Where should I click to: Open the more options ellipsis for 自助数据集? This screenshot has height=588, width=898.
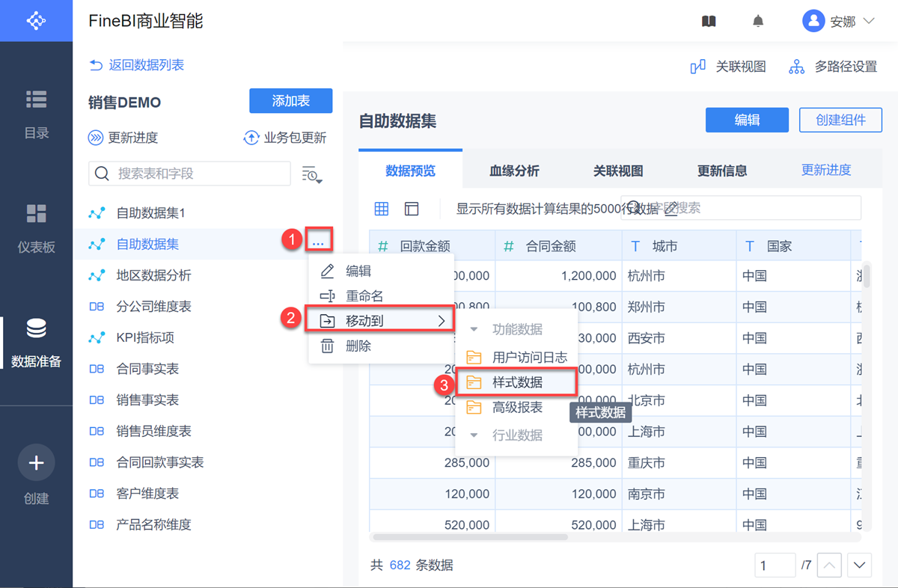coord(319,243)
